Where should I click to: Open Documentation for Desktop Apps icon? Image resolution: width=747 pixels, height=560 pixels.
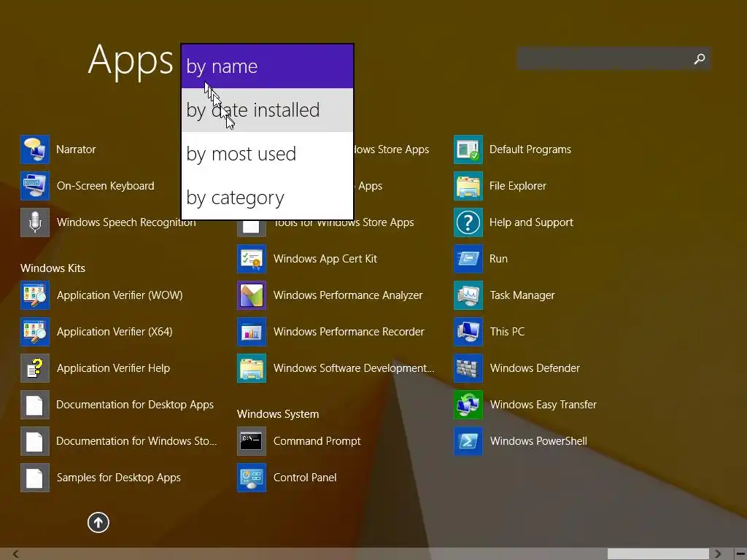point(35,405)
